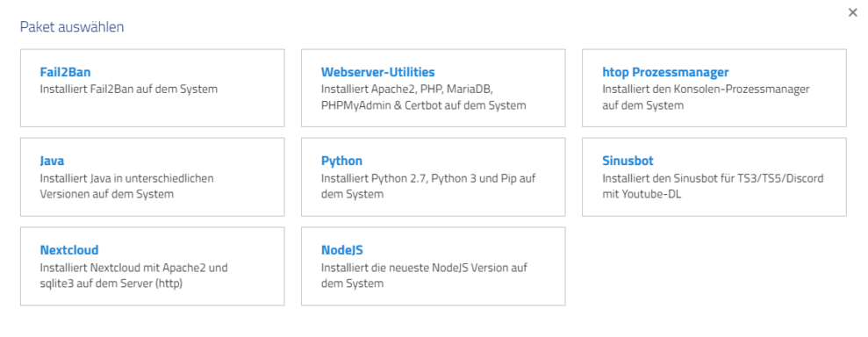Click the 'Installiert Fail2Ban auf dem System' description
This screenshot has width=868, height=337.
pos(129,89)
